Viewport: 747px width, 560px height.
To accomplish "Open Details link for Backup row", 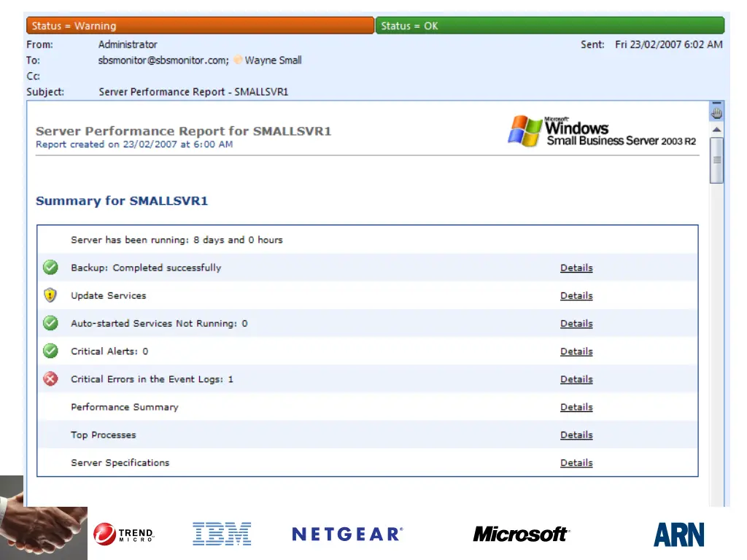I will (x=576, y=268).
